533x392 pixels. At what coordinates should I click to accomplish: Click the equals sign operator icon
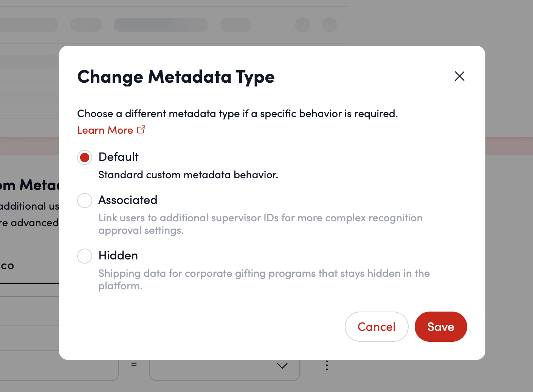(x=134, y=365)
